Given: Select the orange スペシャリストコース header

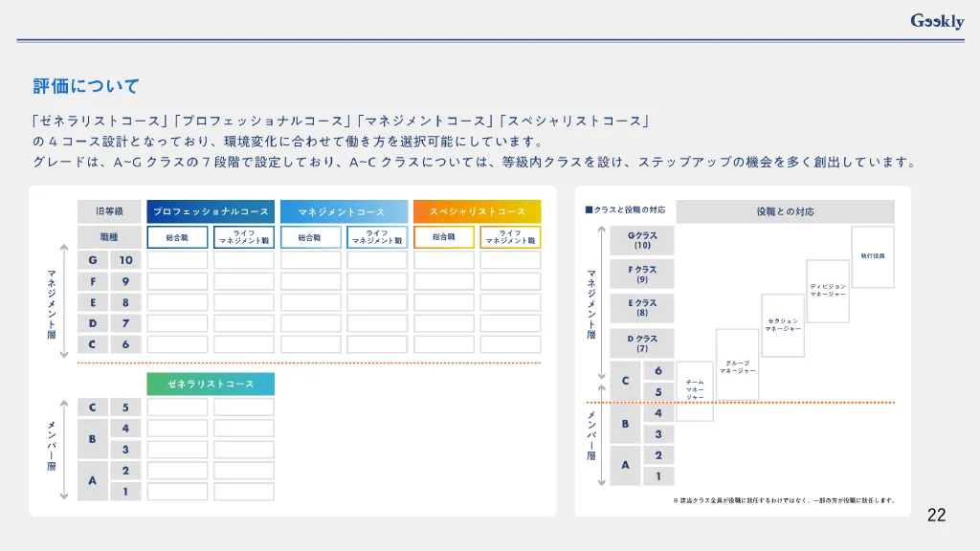Looking at the screenshot, I should coord(477,211).
